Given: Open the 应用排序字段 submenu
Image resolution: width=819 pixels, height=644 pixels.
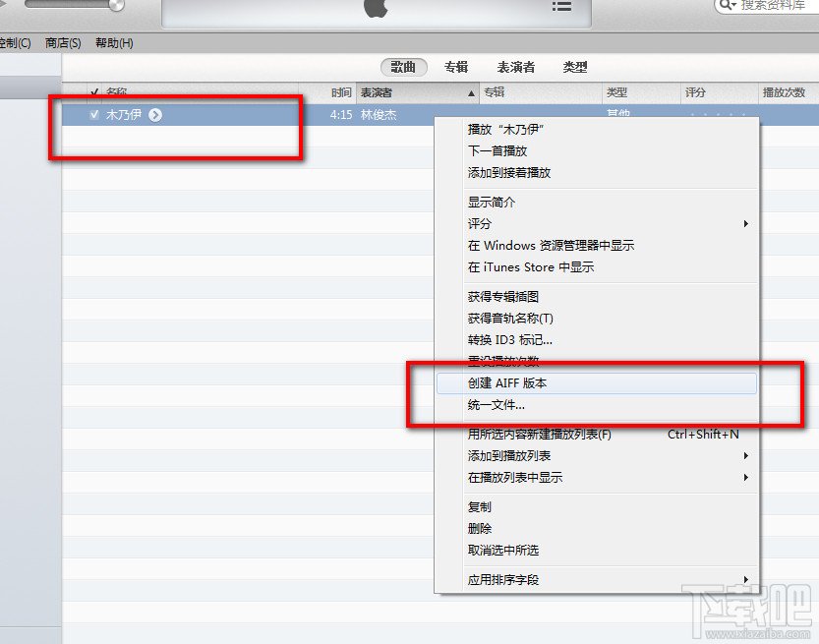Looking at the screenshot, I should pos(746,580).
